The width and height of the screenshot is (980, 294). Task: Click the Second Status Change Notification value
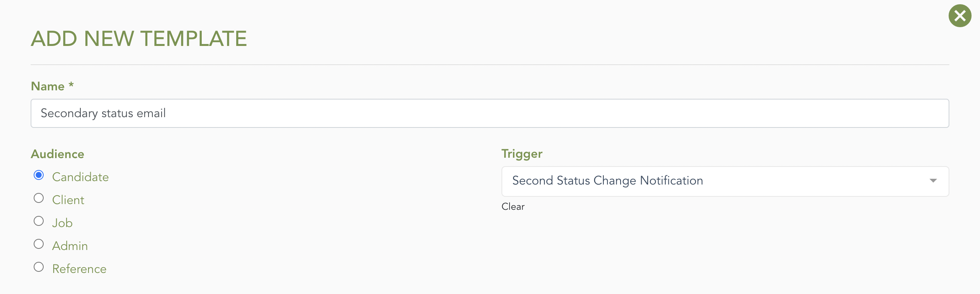(608, 181)
